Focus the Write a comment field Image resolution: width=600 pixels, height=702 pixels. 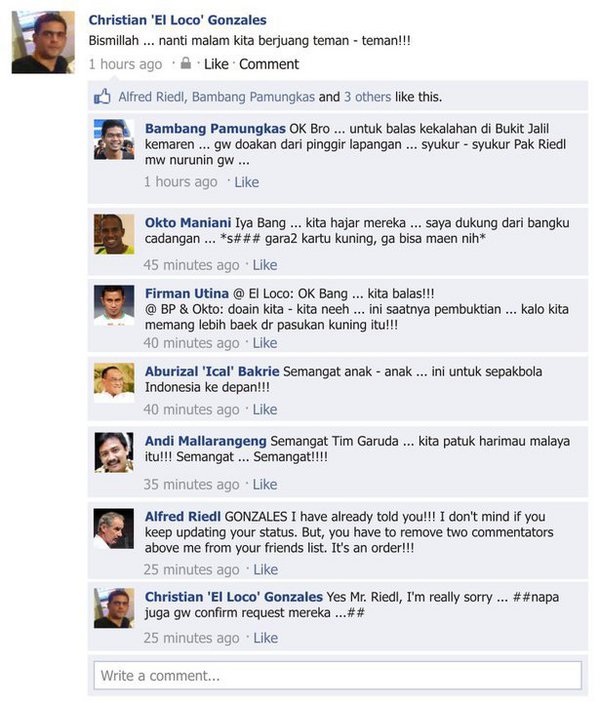click(338, 675)
